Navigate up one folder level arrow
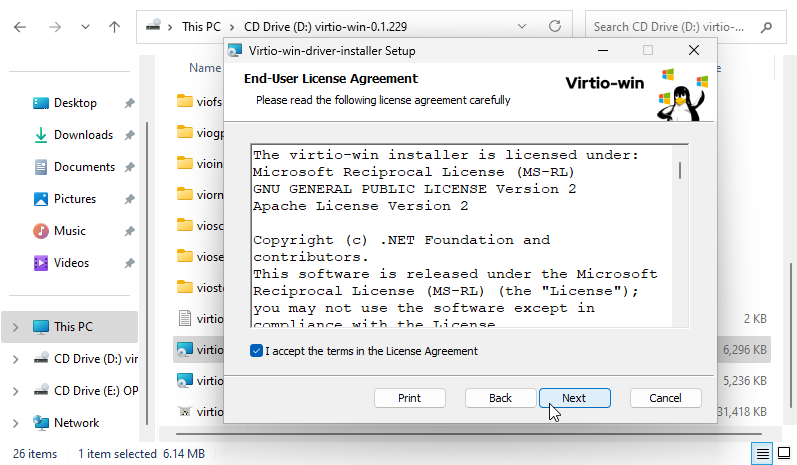Image resolution: width=797 pixels, height=465 pixels. point(113,27)
